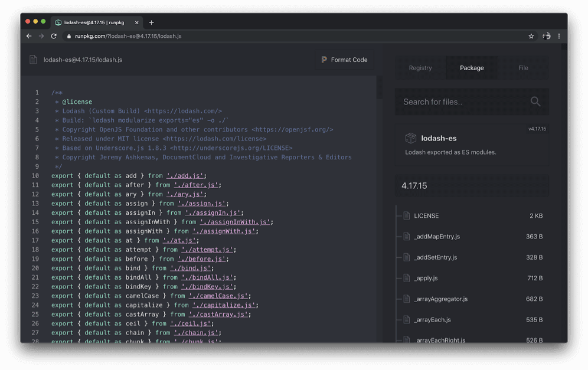Follow the './assign.js' import link
Screen dimensions: 588x370
(x=201, y=204)
